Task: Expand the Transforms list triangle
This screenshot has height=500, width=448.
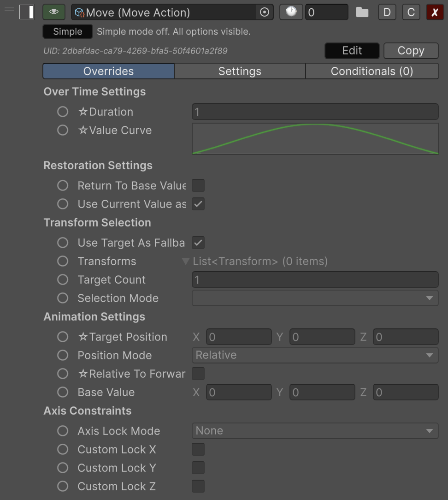Action: [186, 262]
